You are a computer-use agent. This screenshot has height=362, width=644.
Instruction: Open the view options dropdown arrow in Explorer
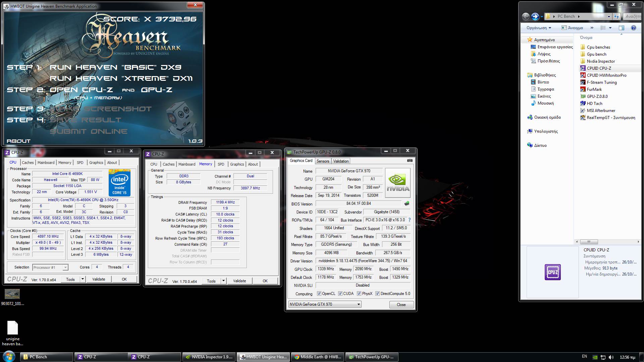(610, 28)
